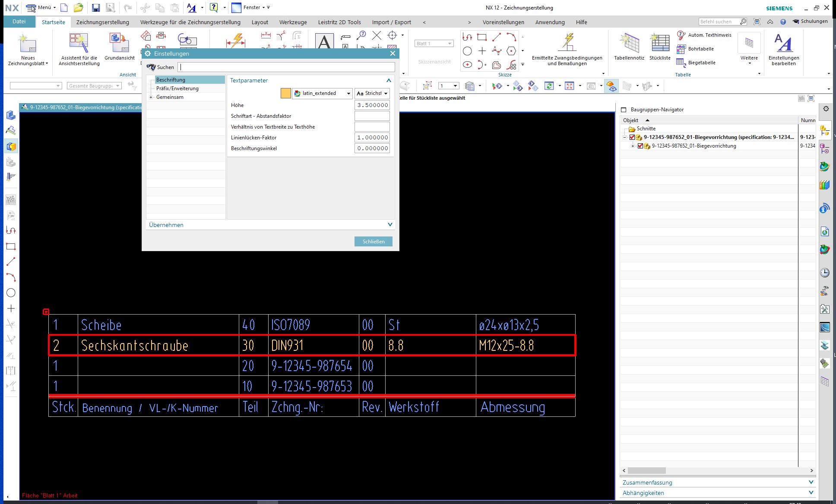
Task: Open the Strichstärke style dropdown
Action: [x=372, y=93]
